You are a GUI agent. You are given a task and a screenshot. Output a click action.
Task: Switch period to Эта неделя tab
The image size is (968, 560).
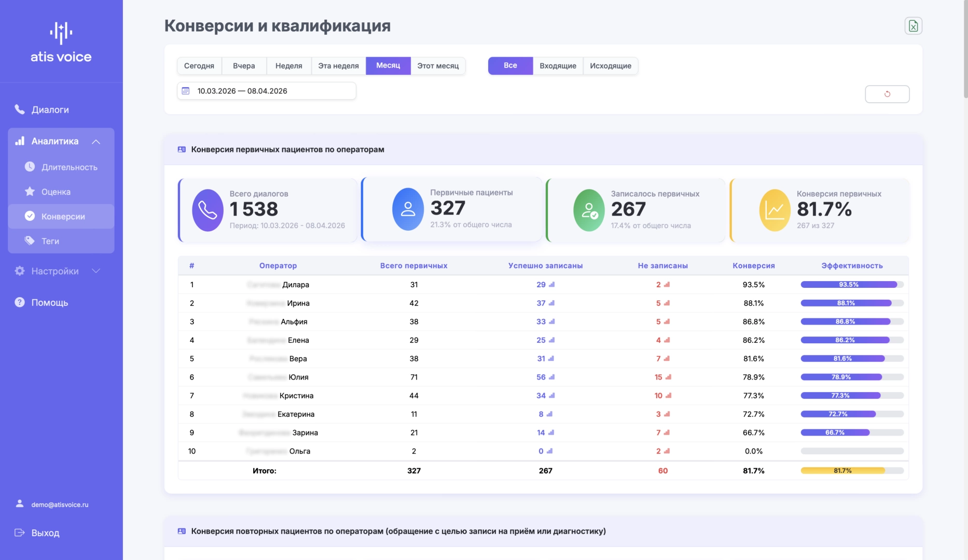338,66
